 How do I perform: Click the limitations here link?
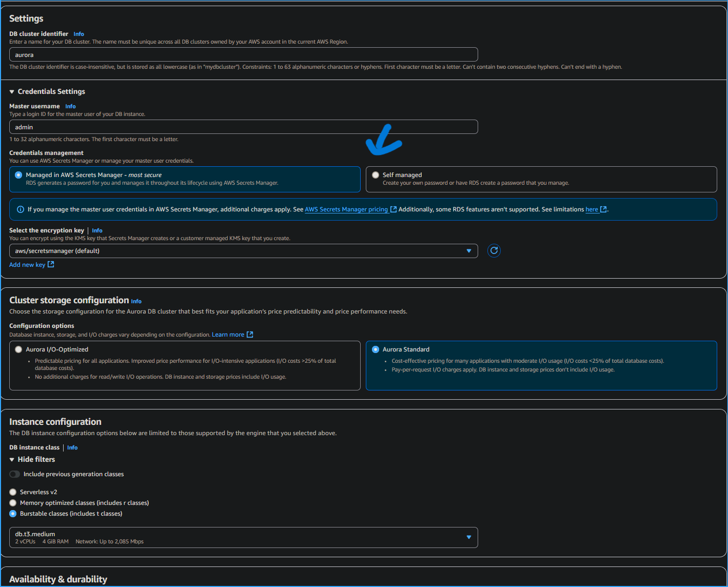coord(592,209)
